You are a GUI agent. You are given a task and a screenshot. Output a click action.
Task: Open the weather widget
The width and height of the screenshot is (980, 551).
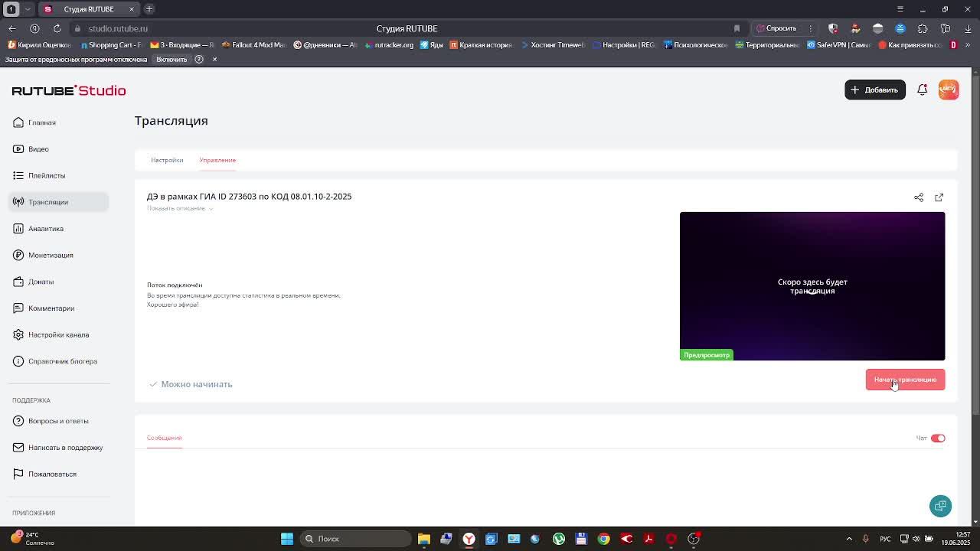[31, 539]
